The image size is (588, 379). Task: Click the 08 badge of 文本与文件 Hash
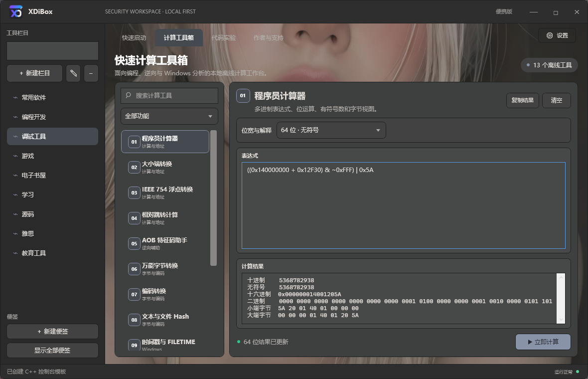134,320
